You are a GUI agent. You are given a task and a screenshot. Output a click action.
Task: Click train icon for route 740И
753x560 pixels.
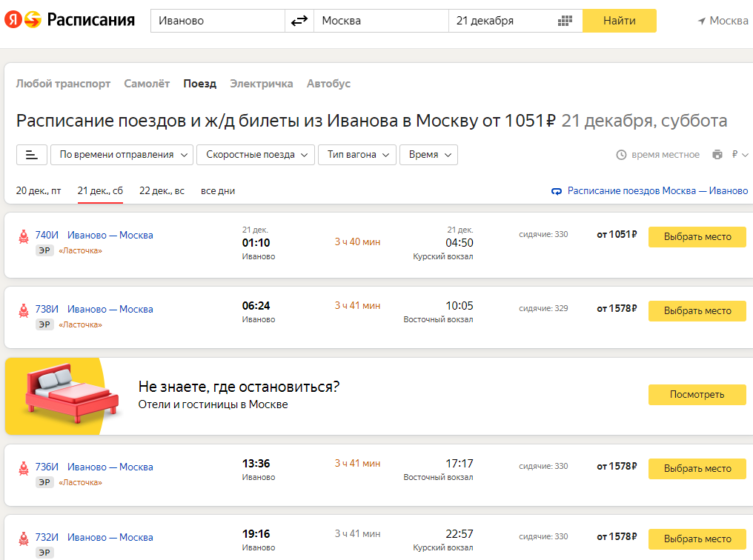(24, 236)
